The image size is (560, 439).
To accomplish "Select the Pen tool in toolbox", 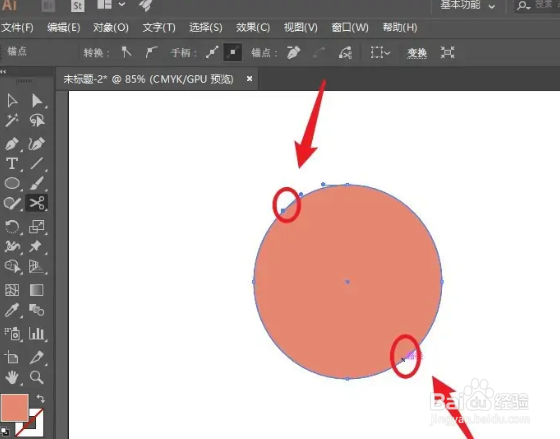I will 12,144.
